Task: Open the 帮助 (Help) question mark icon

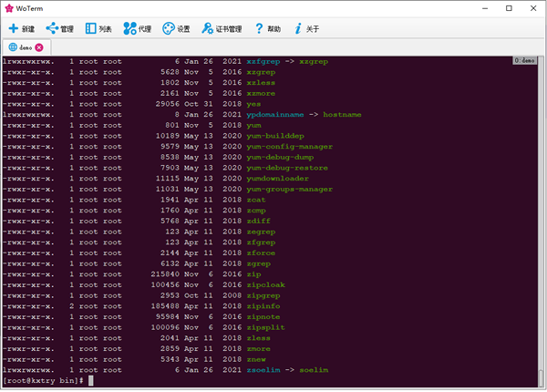Action: pyautogui.click(x=260, y=28)
